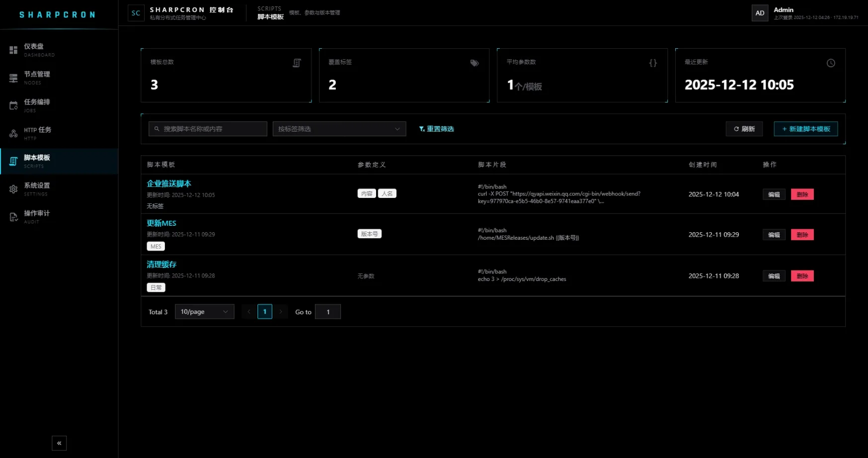
Task: Expand the 10/page size selector
Action: (204, 312)
